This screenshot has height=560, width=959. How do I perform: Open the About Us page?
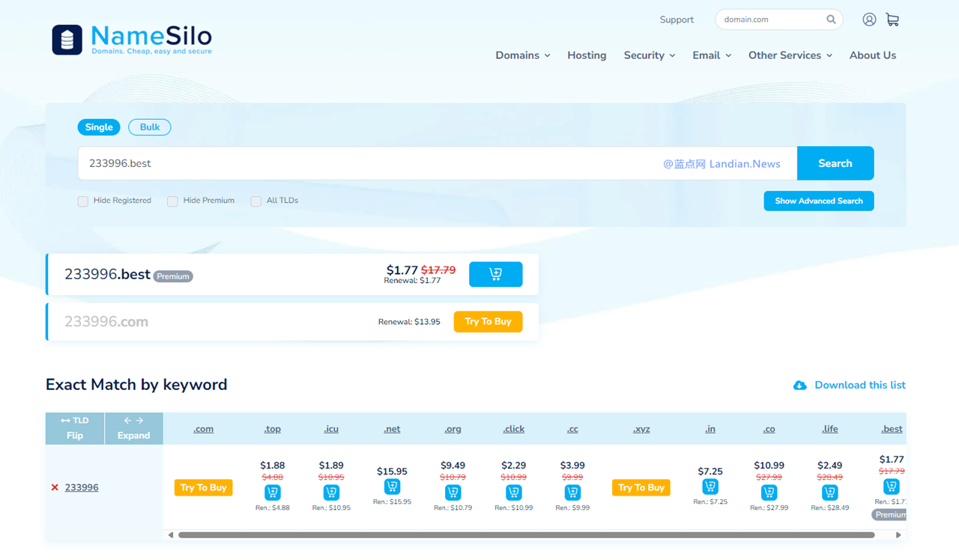tap(873, 55)
